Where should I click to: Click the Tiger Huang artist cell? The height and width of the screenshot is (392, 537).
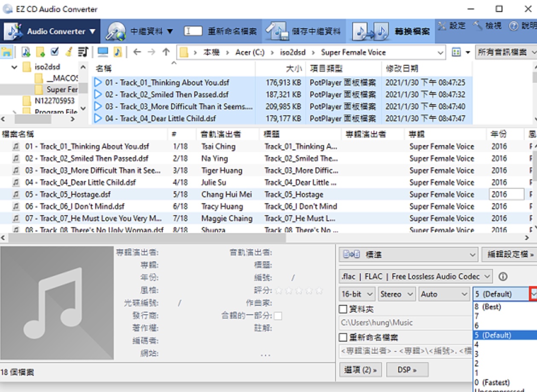pyautogui.click(x=222, y=170)
